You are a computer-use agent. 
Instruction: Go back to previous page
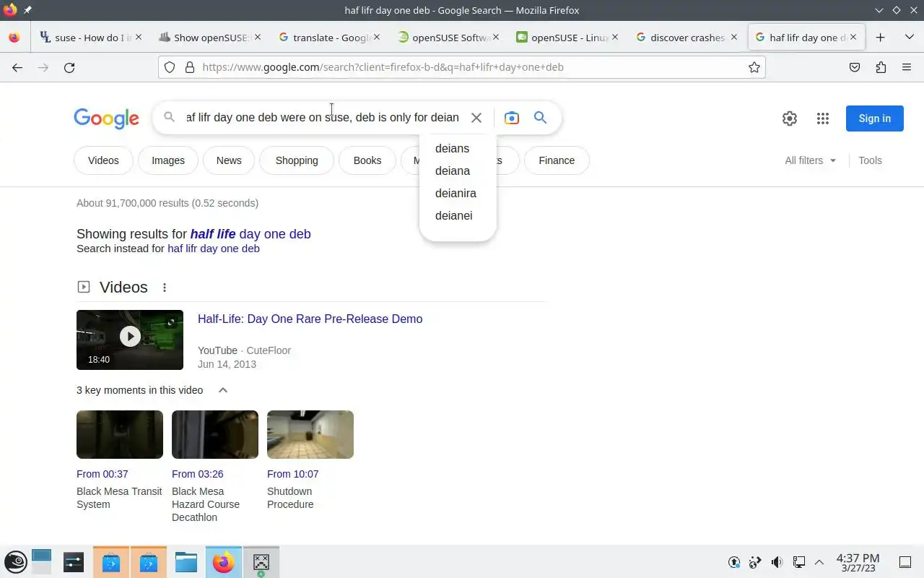(x=17, y=67)
